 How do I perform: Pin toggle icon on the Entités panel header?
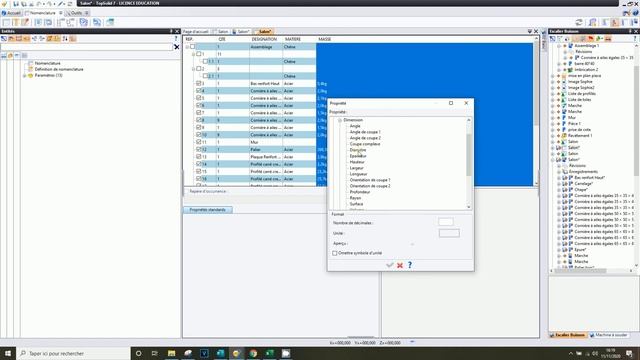[171, 31]
